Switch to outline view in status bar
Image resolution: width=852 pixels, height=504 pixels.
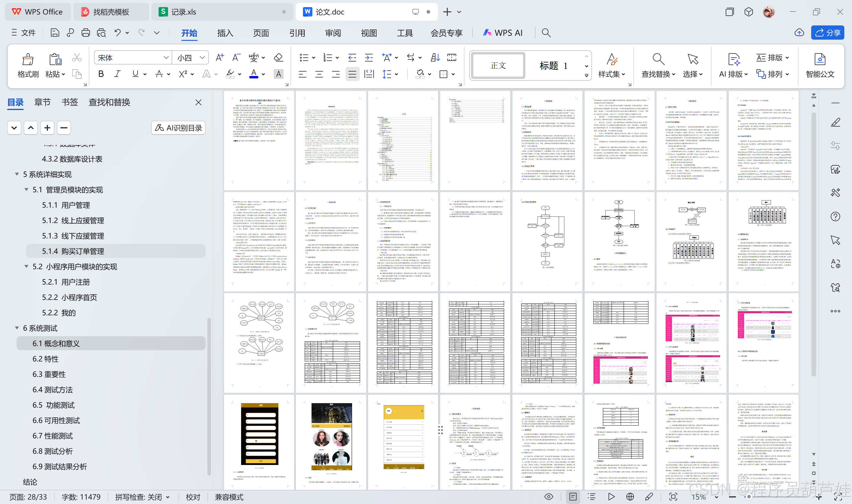tap(592, 497)
